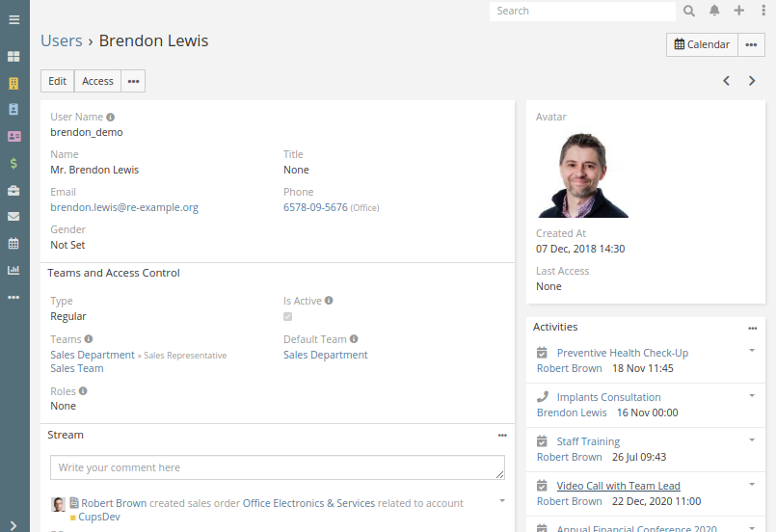
Task: Open the Reports chart icon in sidebar
Action: point(13,270)
